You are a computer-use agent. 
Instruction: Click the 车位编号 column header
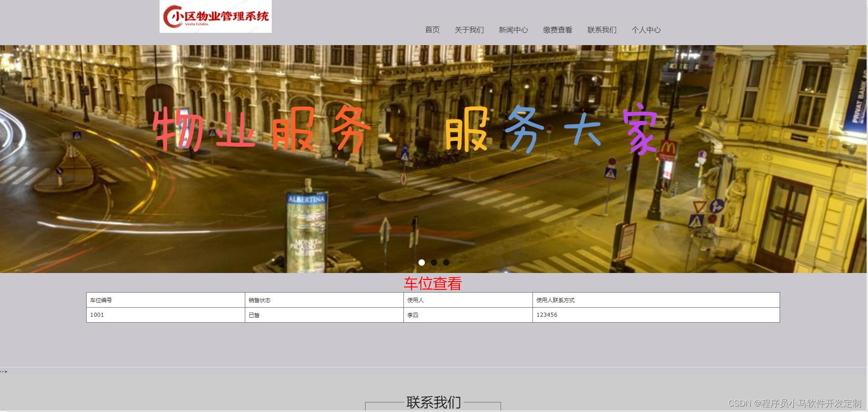[x=101, y=300]
